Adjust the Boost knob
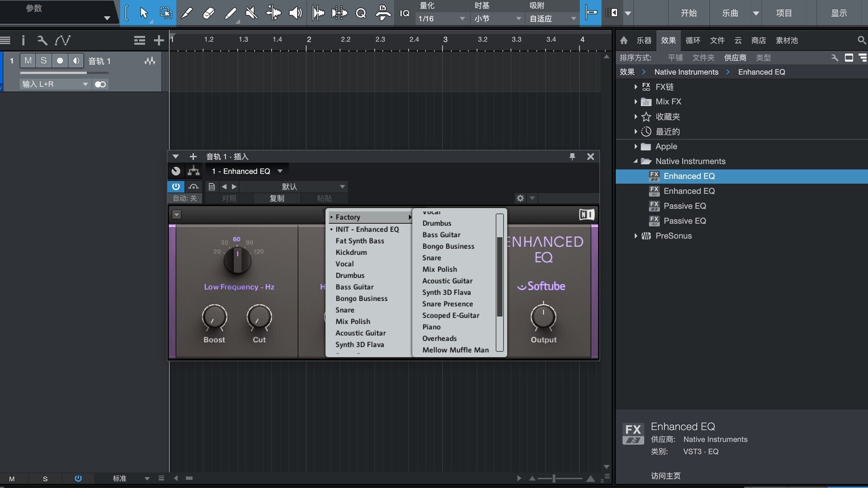 [x=214, y=317]
